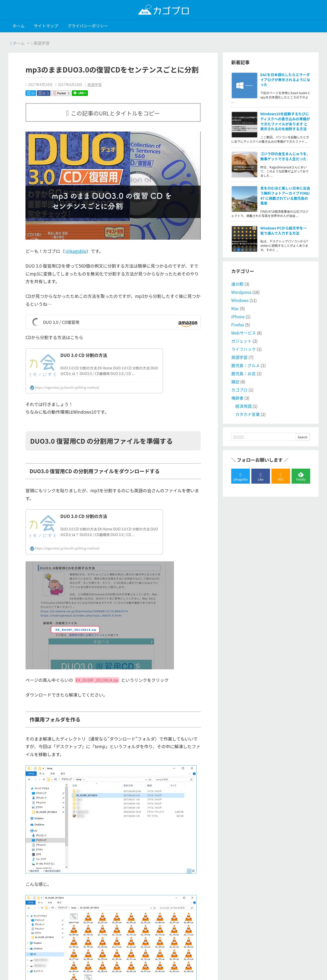Image resolution: width=327 pixels, height=980 pixels.
Task: Like the blog on Facebook
Action: click(260, 476)
